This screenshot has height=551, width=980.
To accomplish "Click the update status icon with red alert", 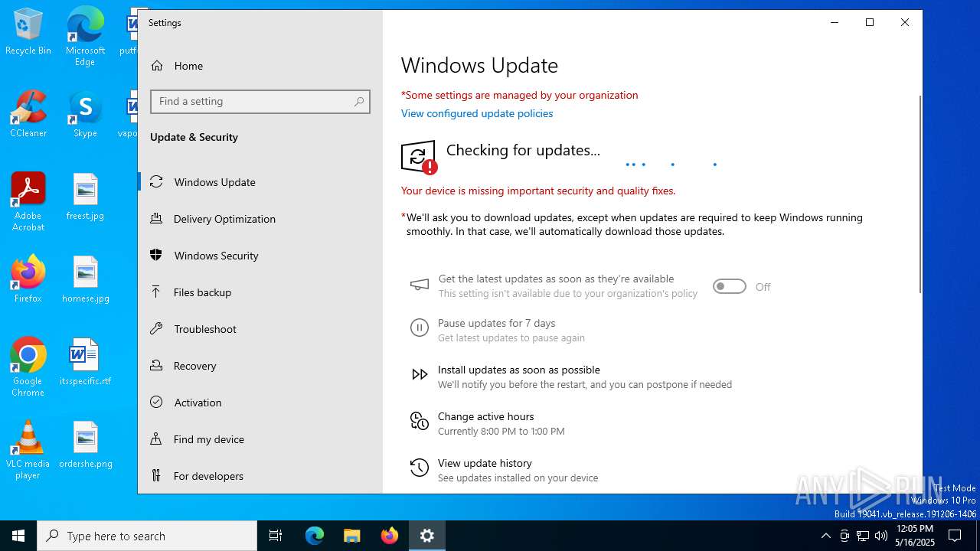I will [x=419, y=158].
